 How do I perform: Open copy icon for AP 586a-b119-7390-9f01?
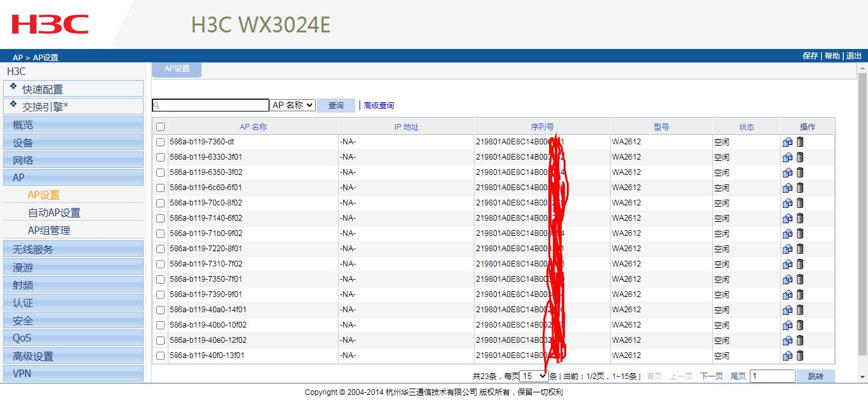tap(787, 295)
